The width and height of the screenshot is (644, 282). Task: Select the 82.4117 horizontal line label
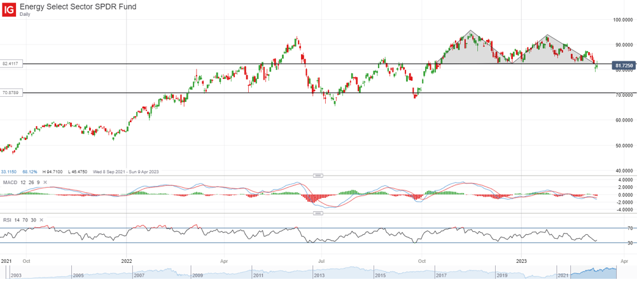tap(12, 64)
